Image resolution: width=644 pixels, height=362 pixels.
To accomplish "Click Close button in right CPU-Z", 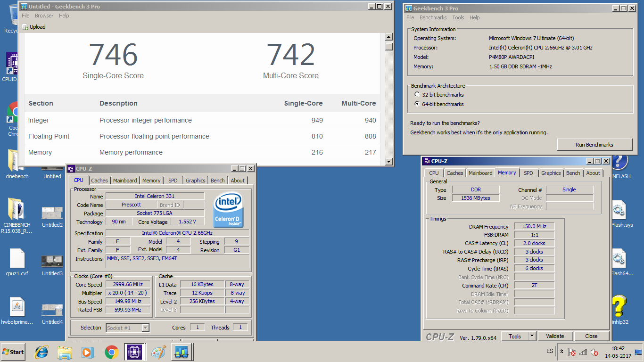I will tap(591, 336).
